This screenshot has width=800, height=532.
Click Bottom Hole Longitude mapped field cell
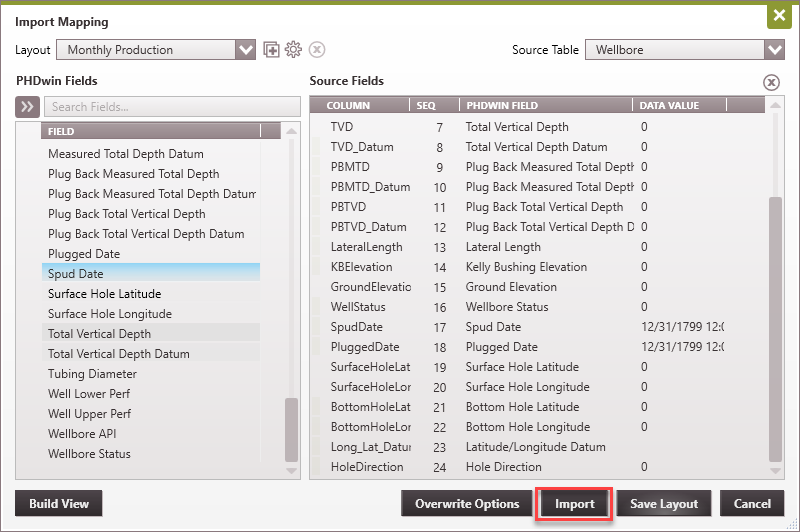[528, 426]
